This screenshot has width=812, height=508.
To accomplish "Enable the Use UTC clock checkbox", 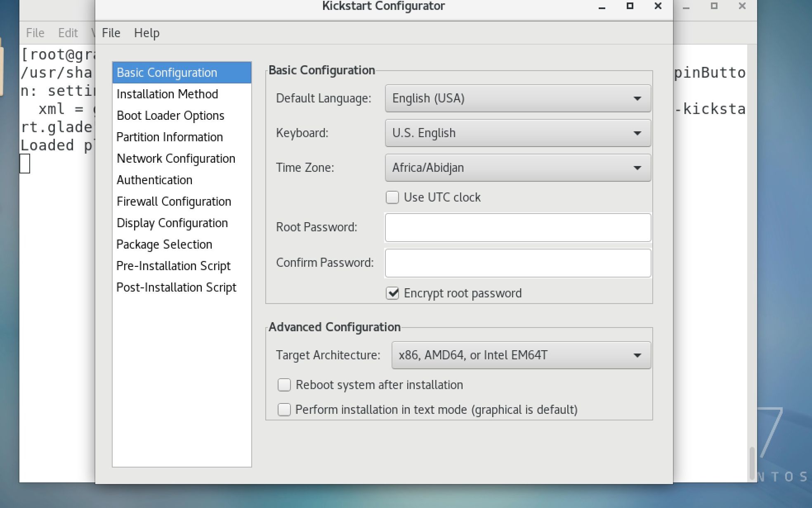I will pyautogui.click(x=392, y=197).
